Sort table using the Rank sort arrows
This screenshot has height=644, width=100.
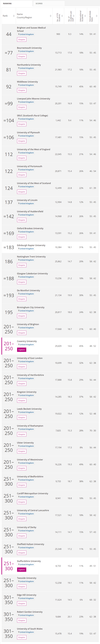[14, 16]
